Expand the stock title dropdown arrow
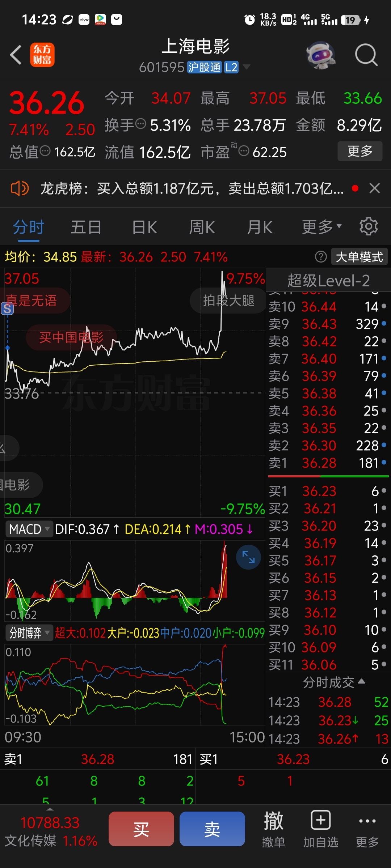Image resolution: width=391 pixels, height=868 pixels. click(246, 67)
